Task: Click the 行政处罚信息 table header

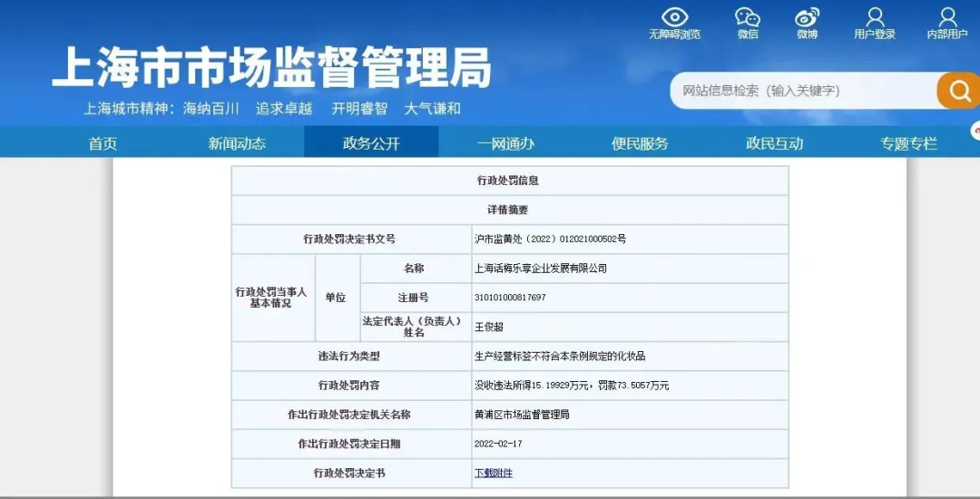Action: 508,181
